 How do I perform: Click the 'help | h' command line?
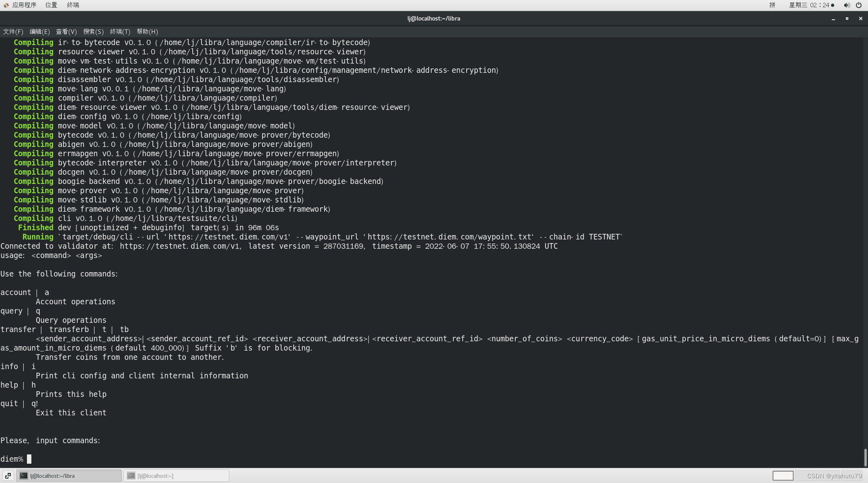(x=18, y=385)
